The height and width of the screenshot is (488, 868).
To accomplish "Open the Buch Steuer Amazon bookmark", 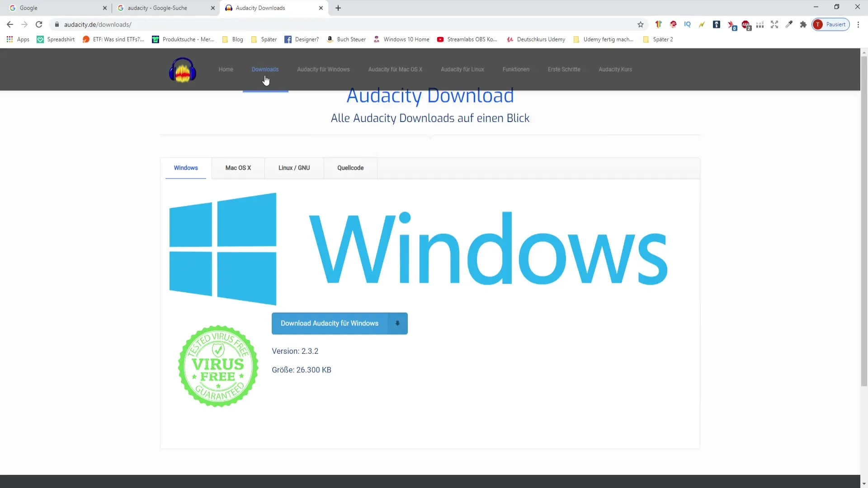I will 346,39.
